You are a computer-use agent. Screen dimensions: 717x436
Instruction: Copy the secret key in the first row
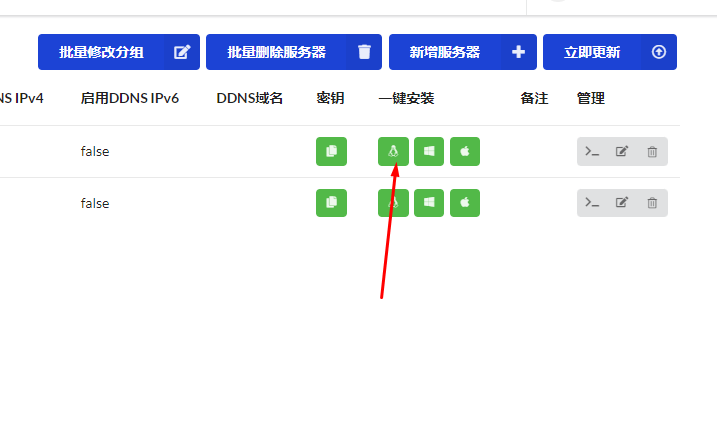[332, 151]
